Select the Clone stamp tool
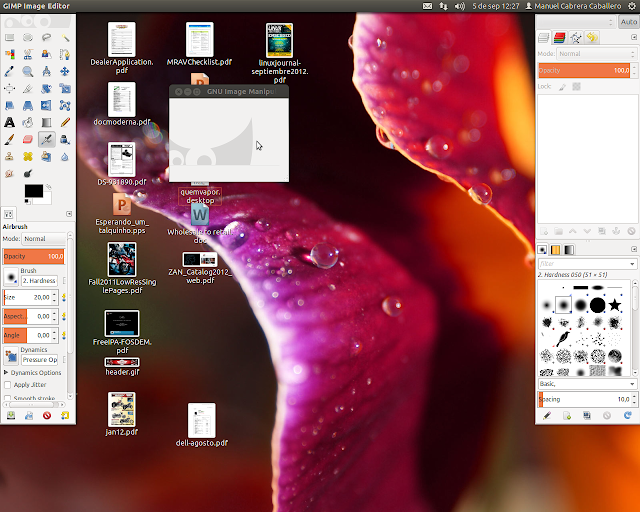 coord(9,156)
